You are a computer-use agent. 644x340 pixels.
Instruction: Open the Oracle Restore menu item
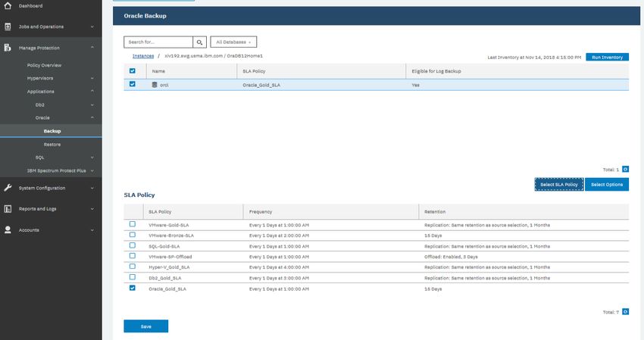click(52, 144)
